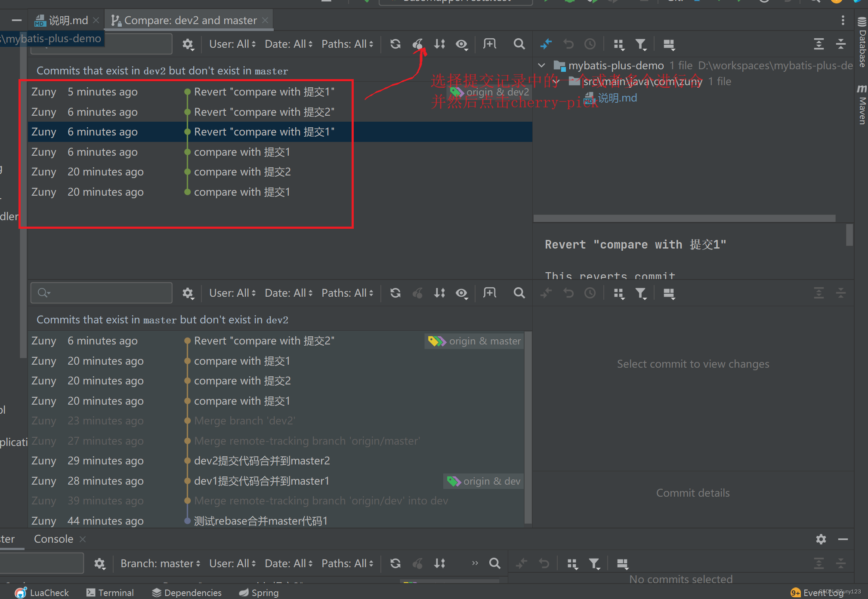Screen dimensions: 868x599
Task: Click the find magnifier in top log toolbar
Action: (x=519, y=44)
